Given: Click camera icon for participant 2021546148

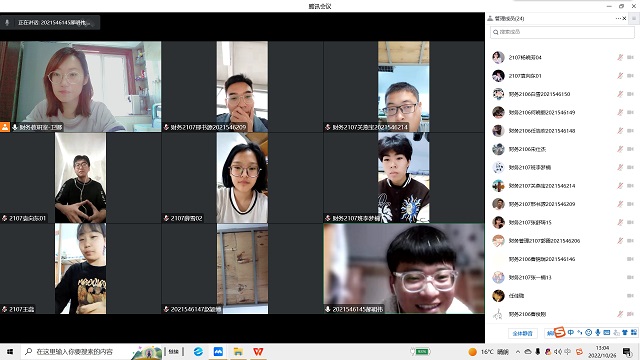Looking at the screenshot, I should pos(630,131).
